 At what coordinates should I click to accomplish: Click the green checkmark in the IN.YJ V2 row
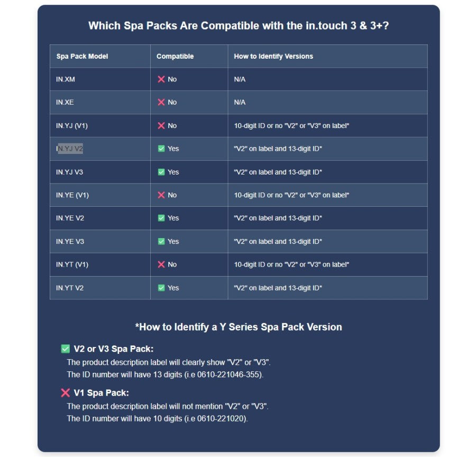[161, 149]
